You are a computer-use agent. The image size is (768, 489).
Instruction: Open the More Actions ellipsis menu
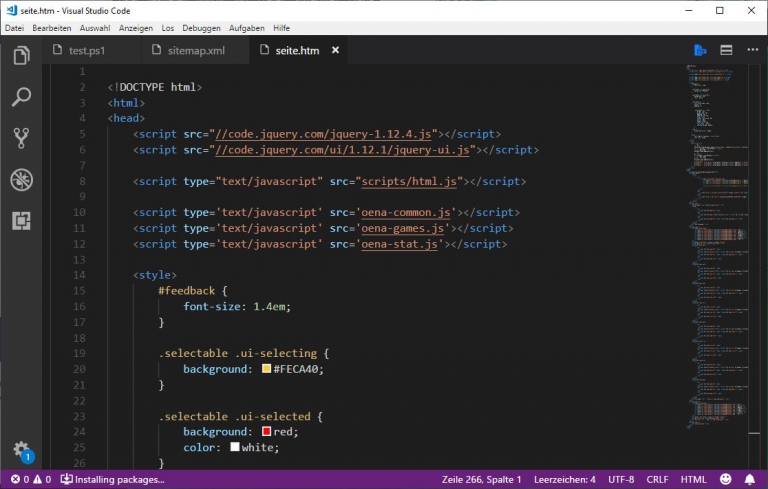pos(752,49)
